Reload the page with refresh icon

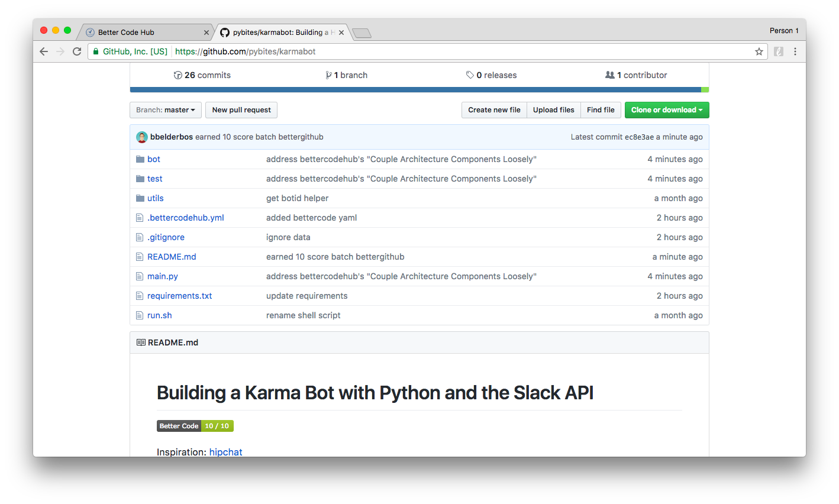77,51
